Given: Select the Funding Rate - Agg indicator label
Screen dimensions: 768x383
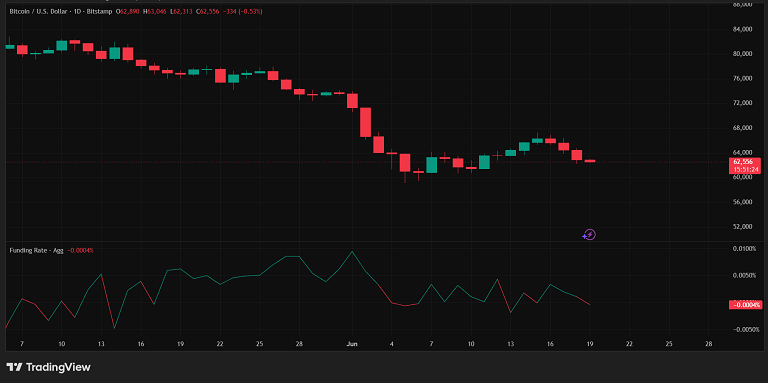Looking at the screenshot, I should 37,250.
